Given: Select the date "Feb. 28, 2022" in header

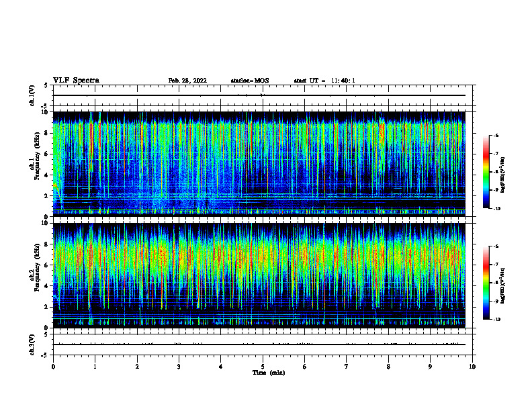Looking at the screenshot, I should (x=187, y=81).
